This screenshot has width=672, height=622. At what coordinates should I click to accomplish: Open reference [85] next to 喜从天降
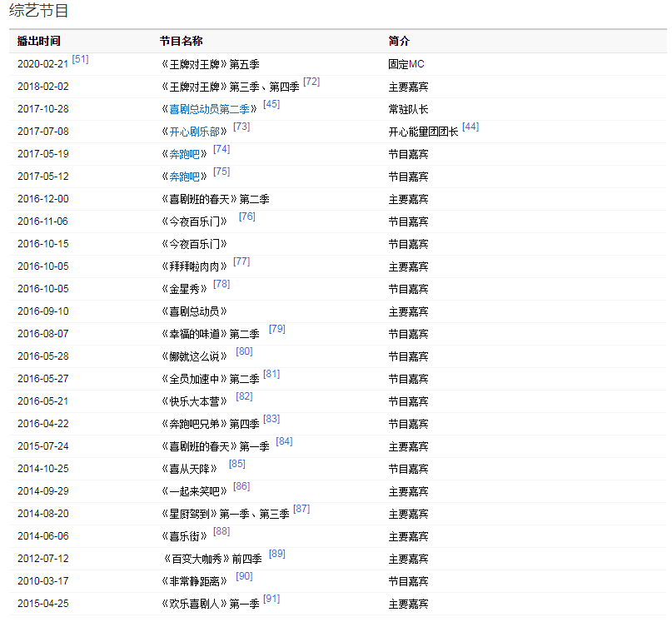point(237,464)
